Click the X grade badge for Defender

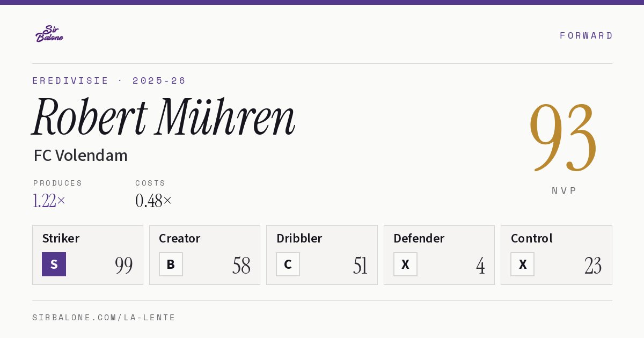click(405, 264)
